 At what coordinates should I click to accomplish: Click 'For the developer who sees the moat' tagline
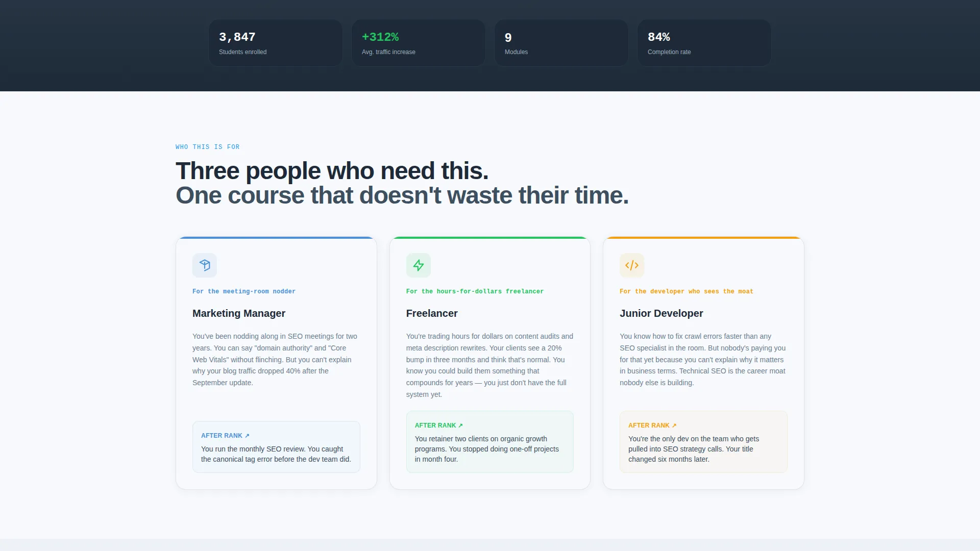[x=687, y=291]
